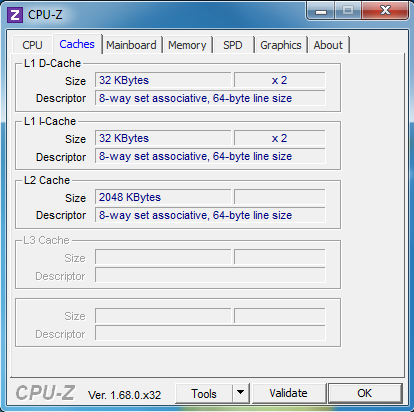Click the CPU-Z purple Z title icon
Image resolution: width=414 pixels, height=412 pixels.
tap(15, 15)
